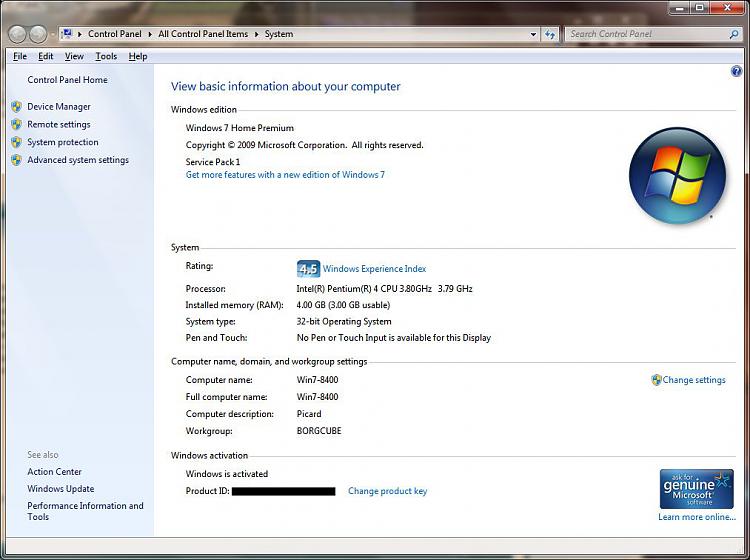
Task: Open Windows Update link
Action: coord(61,489)
